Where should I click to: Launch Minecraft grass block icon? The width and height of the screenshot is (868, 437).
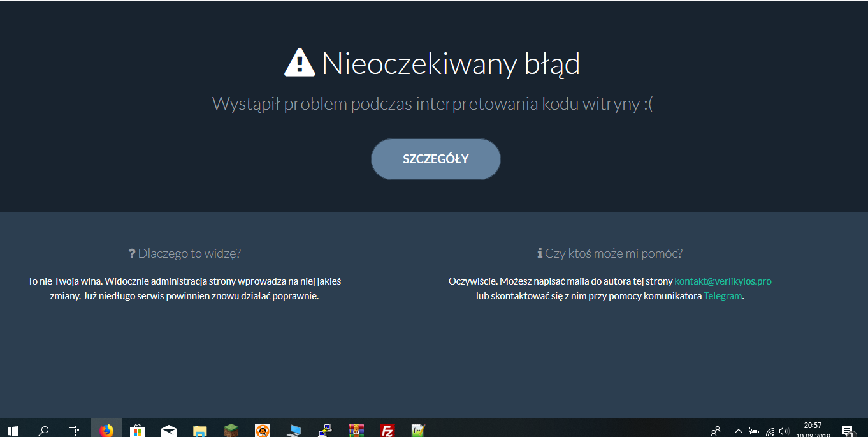click(231, 431)
